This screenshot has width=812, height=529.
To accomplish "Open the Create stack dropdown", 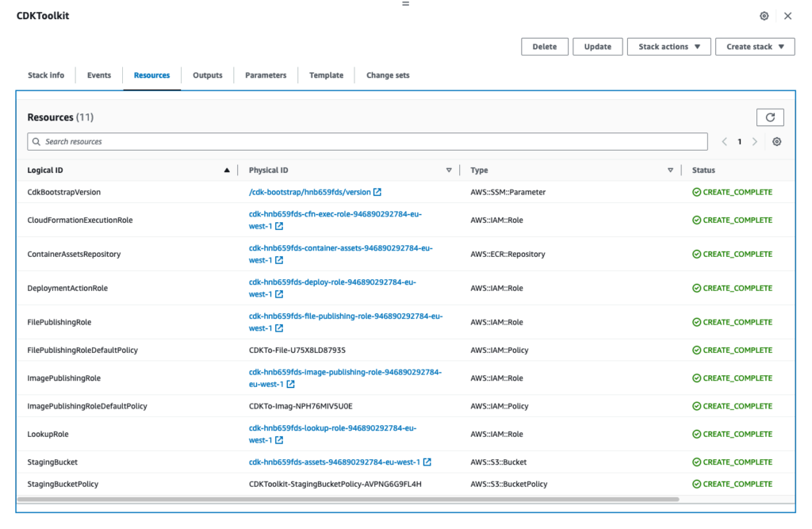I will 754,47.
